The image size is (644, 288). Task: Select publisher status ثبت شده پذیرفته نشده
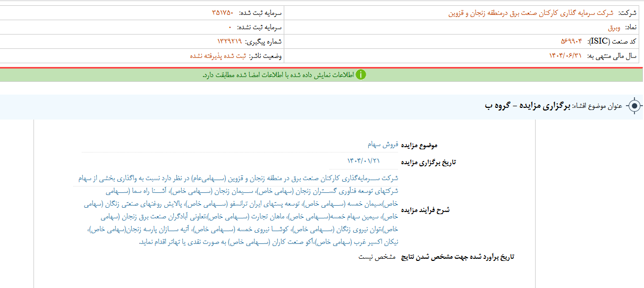pos(218,56)
